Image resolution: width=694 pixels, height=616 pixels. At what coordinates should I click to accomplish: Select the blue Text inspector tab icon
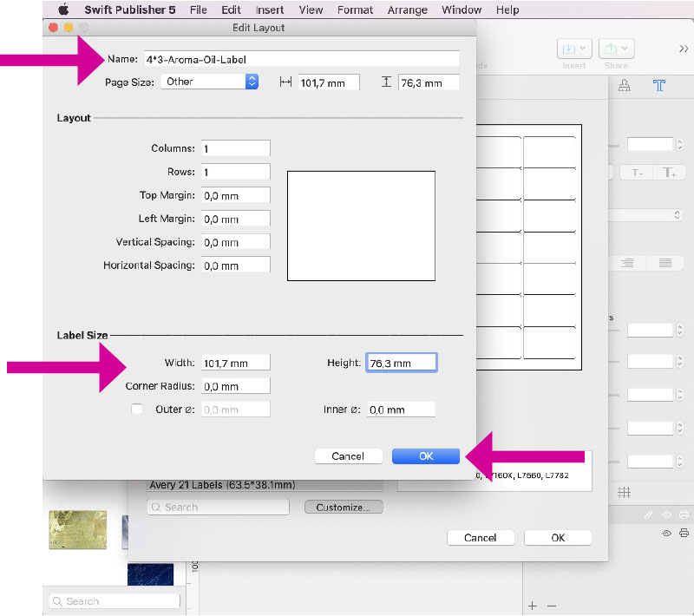(x=658, y=85)
